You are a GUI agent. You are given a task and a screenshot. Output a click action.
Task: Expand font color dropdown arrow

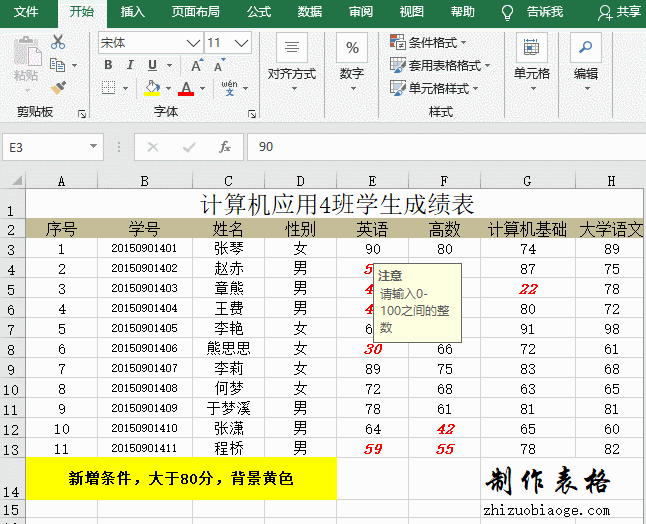click(202, 88)
